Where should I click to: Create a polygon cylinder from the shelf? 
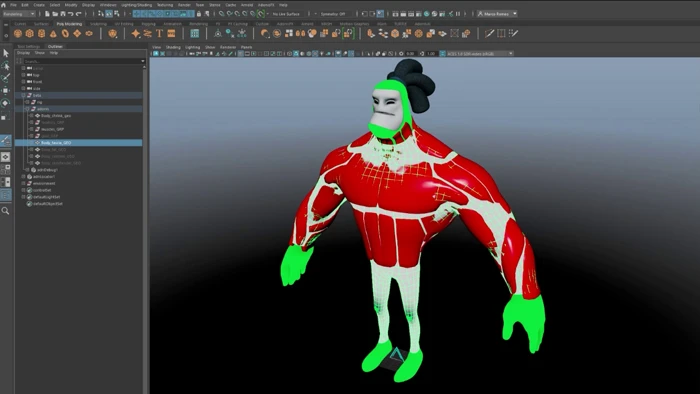click(x=42, y=33)
